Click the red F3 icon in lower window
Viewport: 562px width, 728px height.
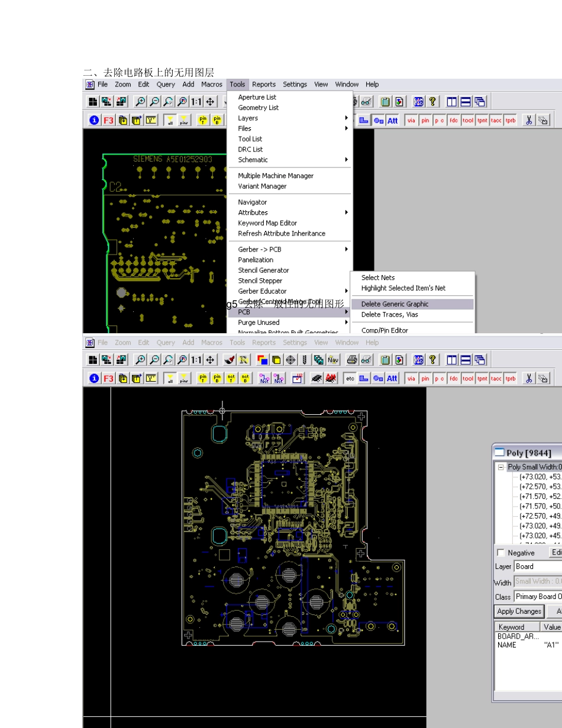109,378
